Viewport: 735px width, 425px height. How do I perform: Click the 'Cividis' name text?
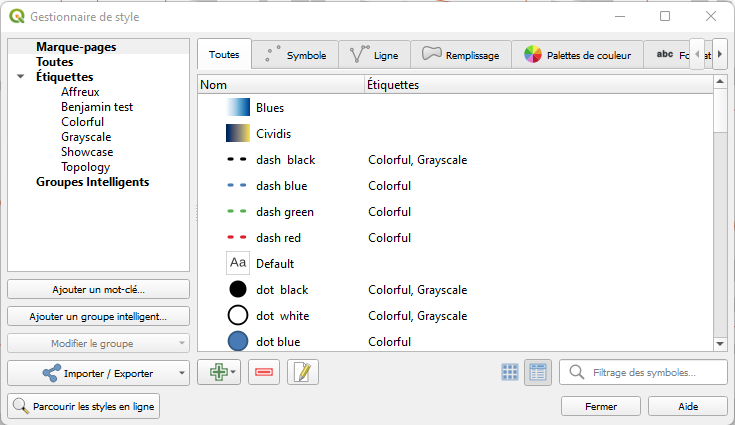point(274,134)
